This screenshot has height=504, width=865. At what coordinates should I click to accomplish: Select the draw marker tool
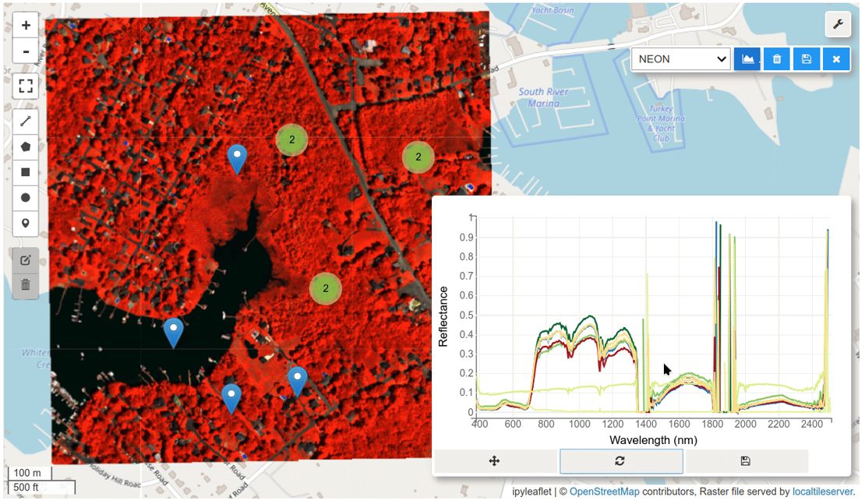pyautogui.click(x=26, y=224)
